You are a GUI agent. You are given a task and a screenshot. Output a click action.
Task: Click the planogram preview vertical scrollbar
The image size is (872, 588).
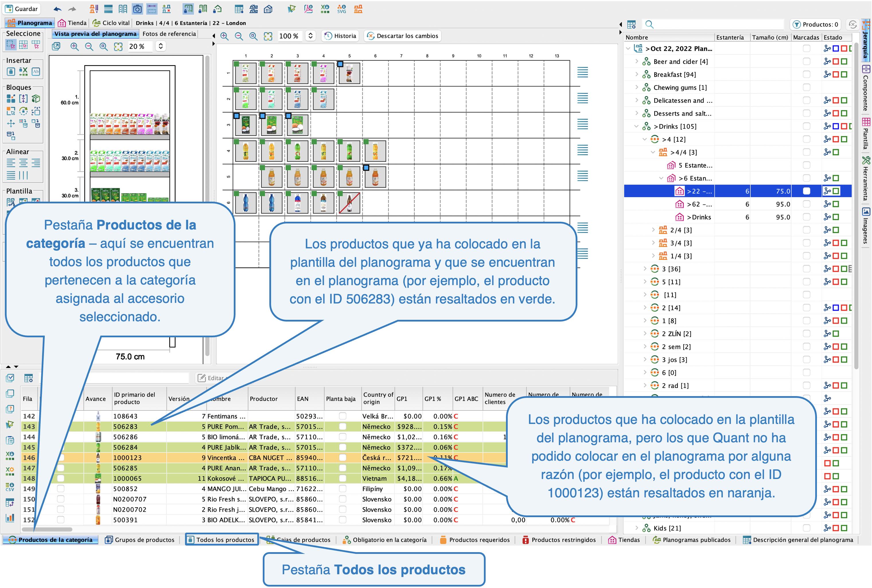tap(207, 206)
